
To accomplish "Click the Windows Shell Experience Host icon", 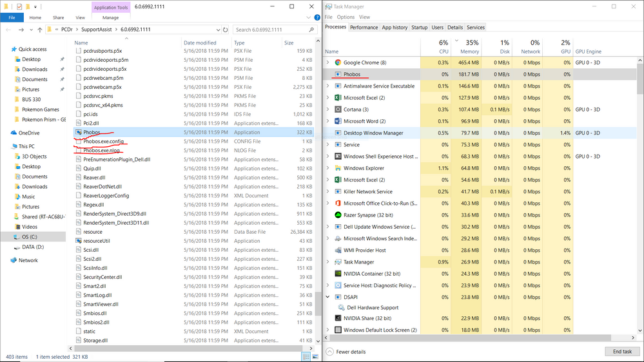I will point(338,157).
